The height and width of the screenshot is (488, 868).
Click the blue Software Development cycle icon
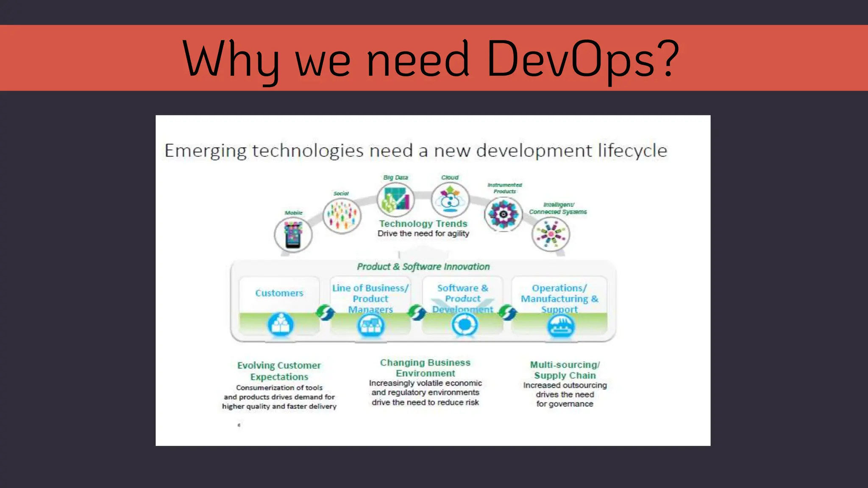pyautogui.click(x=465, y=325)
